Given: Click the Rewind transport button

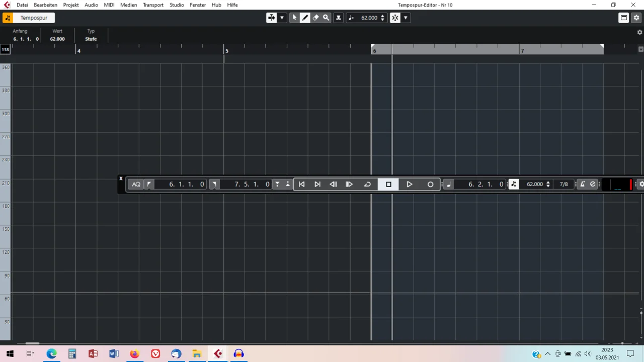Looking at the screenshot, I should click(x=333, y=184).
